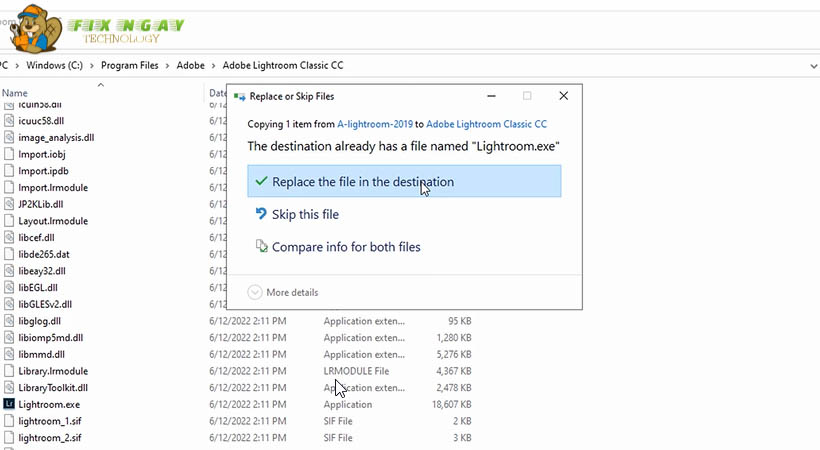Screen dimensions: 820x450
Task: Click libGLESv2.dll file icon
Action: (x=8, y=304)
